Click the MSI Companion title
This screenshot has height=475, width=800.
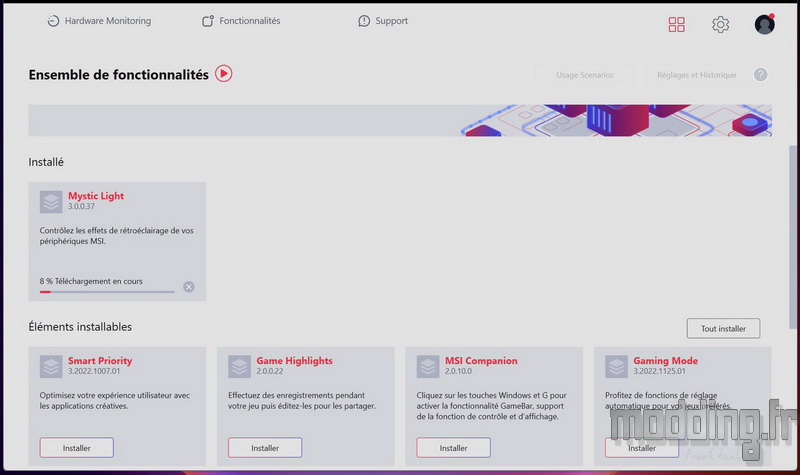[x=481, y=361]
